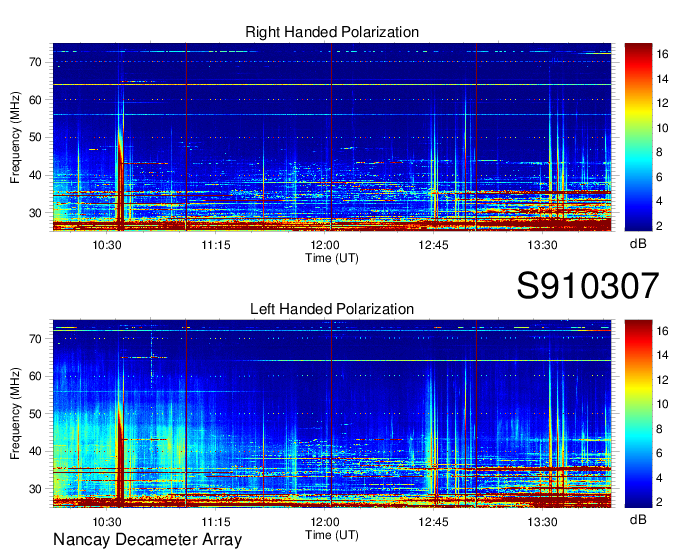The height and width of the screenshot is (552, 680).
Task: Click the 12:45 tick label on the bottom plot
Action: pos(434,522)
